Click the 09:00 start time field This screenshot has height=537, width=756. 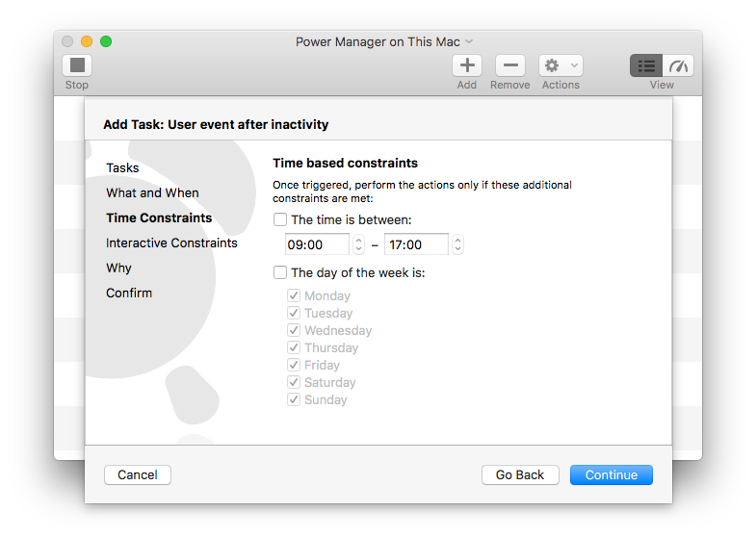pyautogui.click(x=317, y=244)
